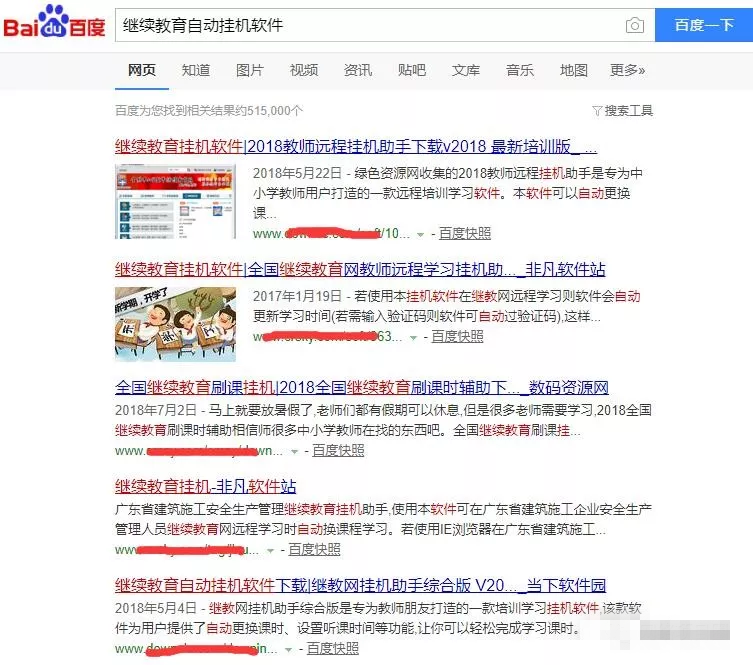Click the cartoon classroom thumbnail
Viewport: 753px width, 665px height.
175,324
